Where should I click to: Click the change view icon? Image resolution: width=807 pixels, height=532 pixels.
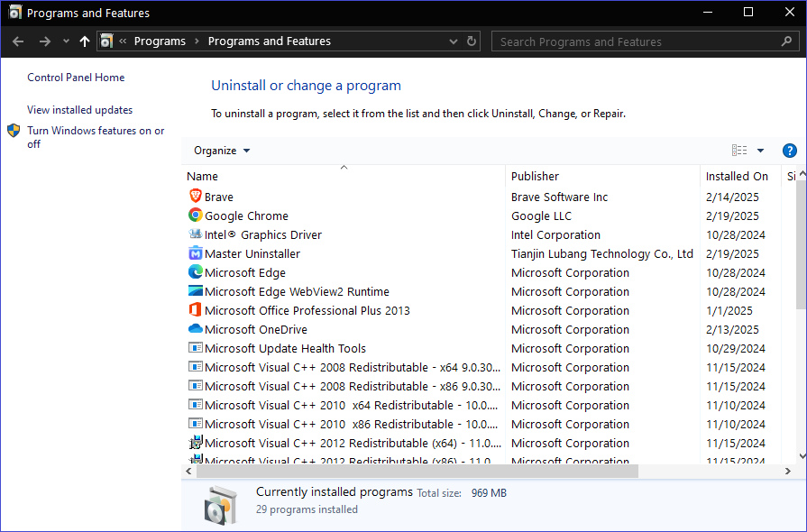click(739, 151)
